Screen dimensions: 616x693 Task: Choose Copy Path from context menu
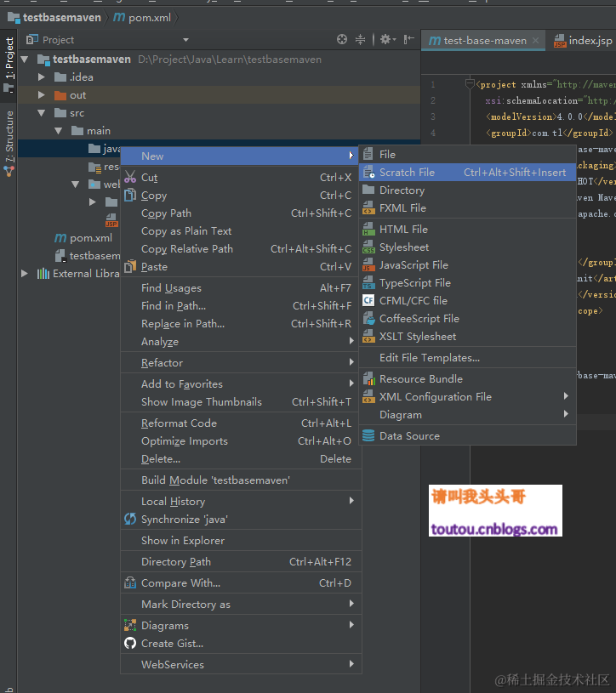(241, 213)
